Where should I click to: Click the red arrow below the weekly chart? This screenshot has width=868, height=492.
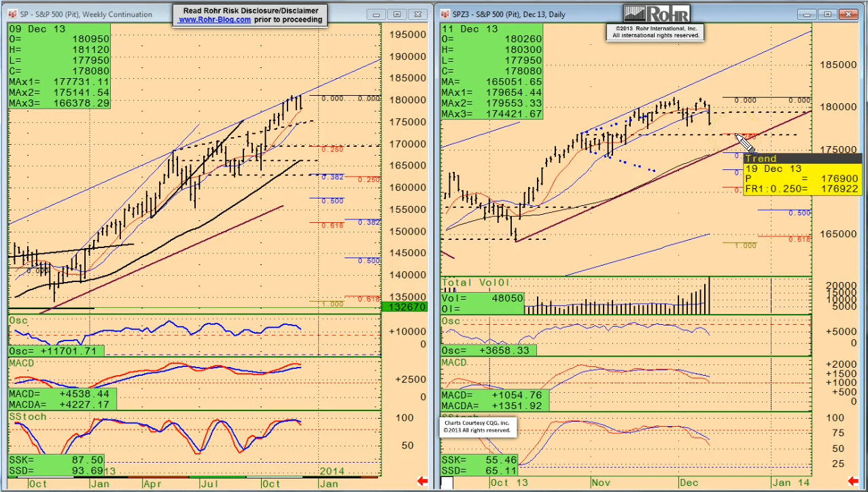pyautogui.click(x=422, y=482)
